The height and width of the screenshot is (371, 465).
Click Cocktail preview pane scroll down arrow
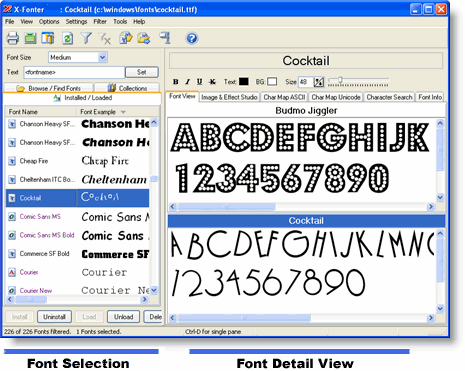tap(440, 309)
